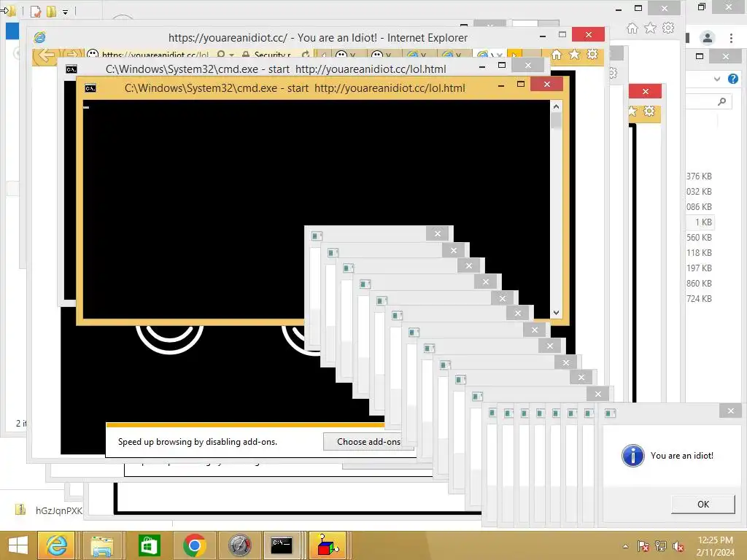Image resolution: width=747 pixels, height=560 pixels.
Task: Click the Tools gear in the narrow right IE window
Action: click(649, 112)
